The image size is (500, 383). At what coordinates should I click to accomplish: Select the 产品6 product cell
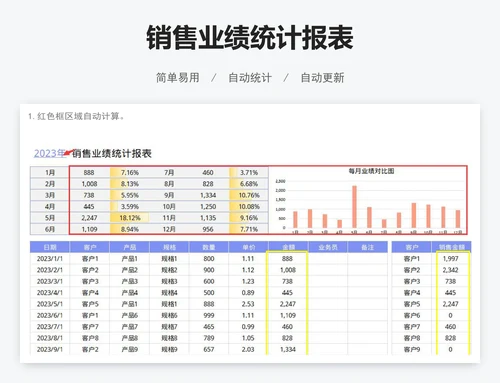pyautogui.click(x=129, y=315)
